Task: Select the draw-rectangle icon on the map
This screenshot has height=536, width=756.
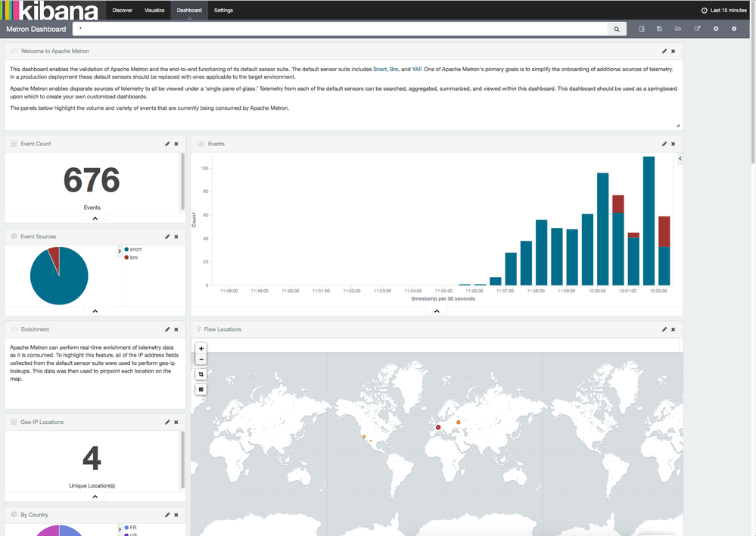Action: (201, 374)
